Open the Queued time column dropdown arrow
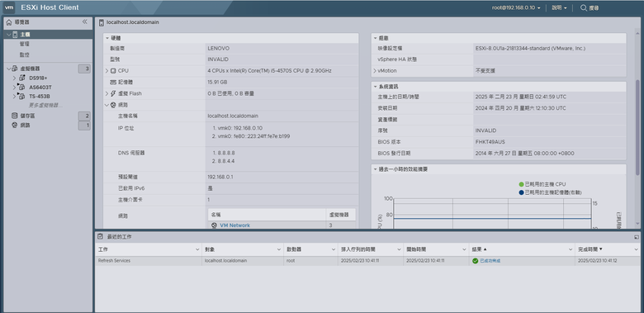The width and height of the screenshot is (644, 313). [x=399, y=249]
